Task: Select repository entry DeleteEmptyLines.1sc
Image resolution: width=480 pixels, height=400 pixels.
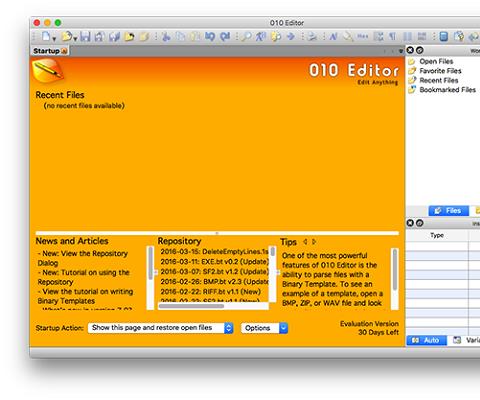Action: (214, 252)
